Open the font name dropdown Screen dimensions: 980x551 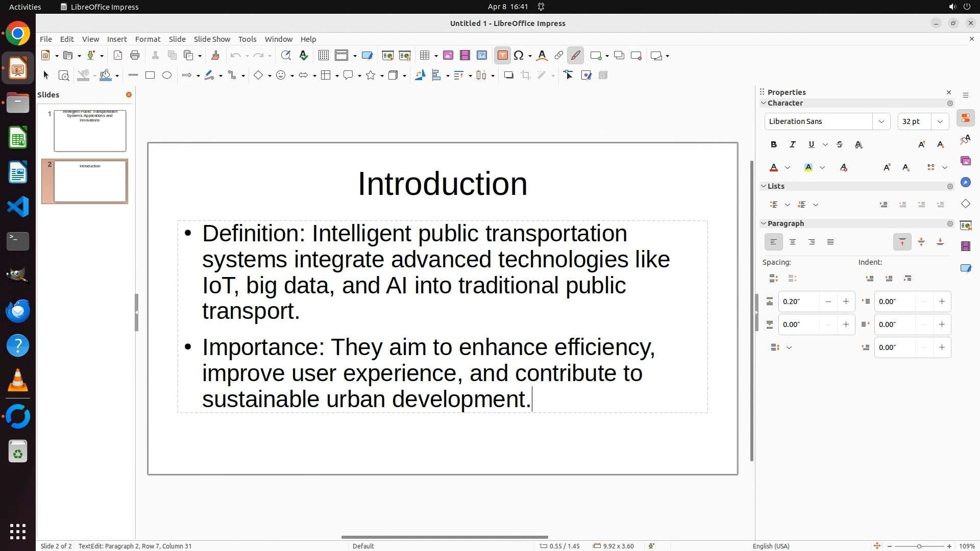tap(881, 121)
